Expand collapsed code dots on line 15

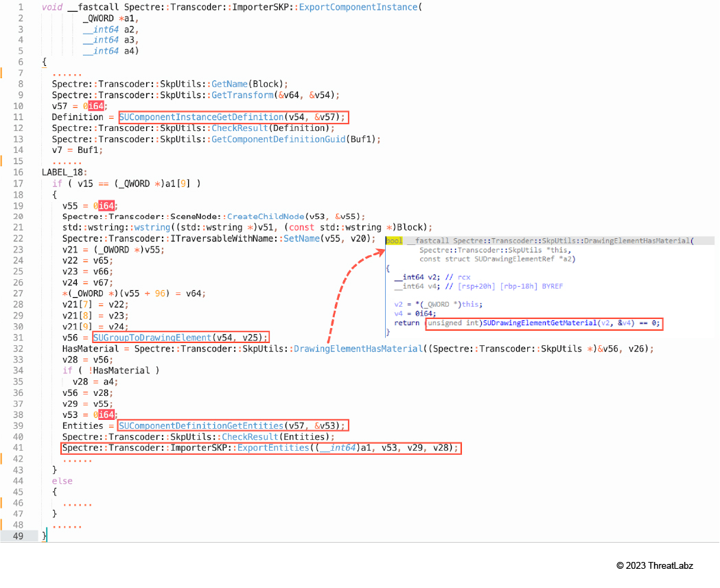pos(67,161)
